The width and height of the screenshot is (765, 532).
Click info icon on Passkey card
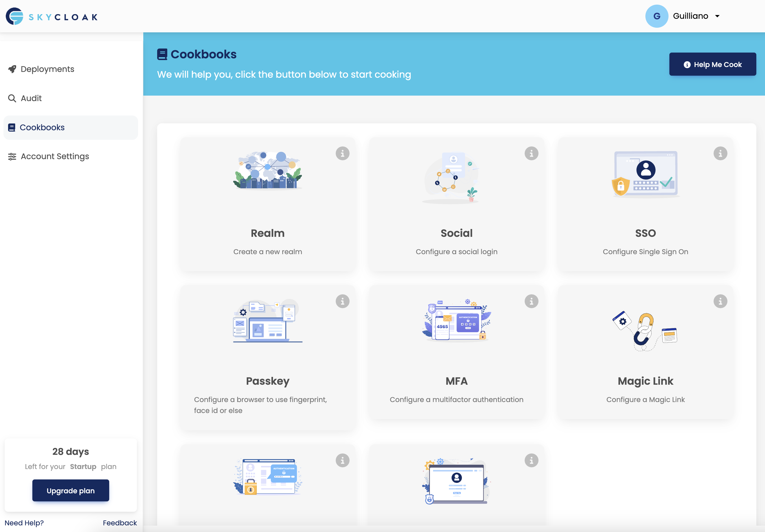(x=342, y=302)
